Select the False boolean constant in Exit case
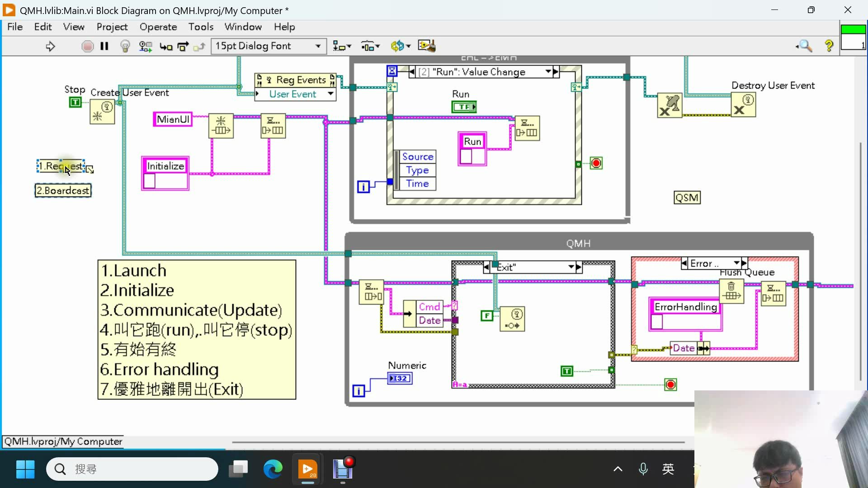The width and height of the screenshot is (868, 488). tap(486, 316)
